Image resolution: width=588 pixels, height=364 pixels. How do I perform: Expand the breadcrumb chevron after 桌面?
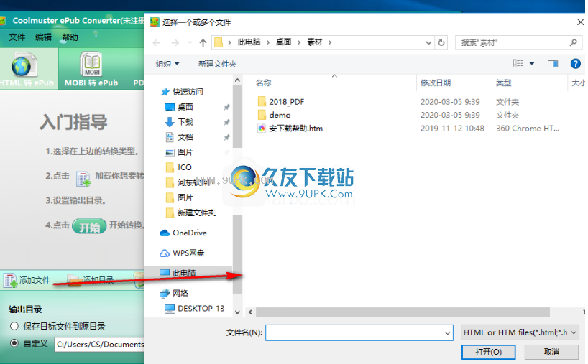(x=299, y=42)
